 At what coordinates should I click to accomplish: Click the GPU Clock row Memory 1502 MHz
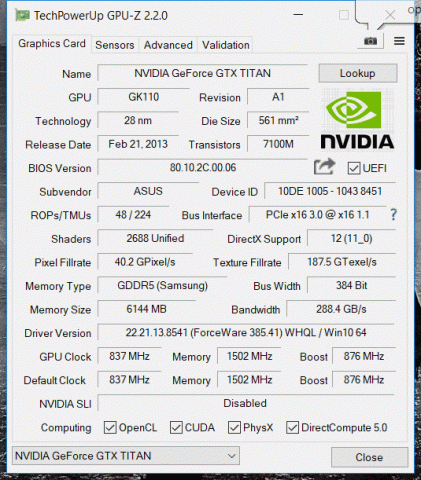click(x=250, y=356)
